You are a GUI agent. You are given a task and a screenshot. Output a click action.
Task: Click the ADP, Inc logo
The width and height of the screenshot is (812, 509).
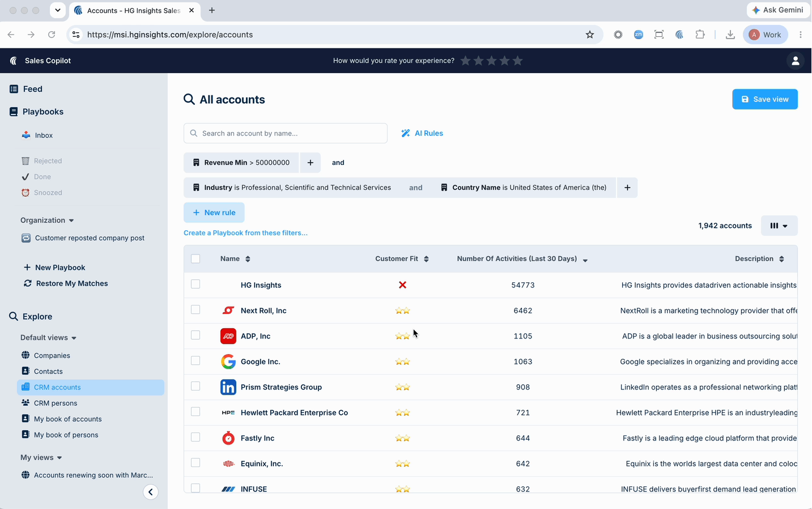[228, 336]
